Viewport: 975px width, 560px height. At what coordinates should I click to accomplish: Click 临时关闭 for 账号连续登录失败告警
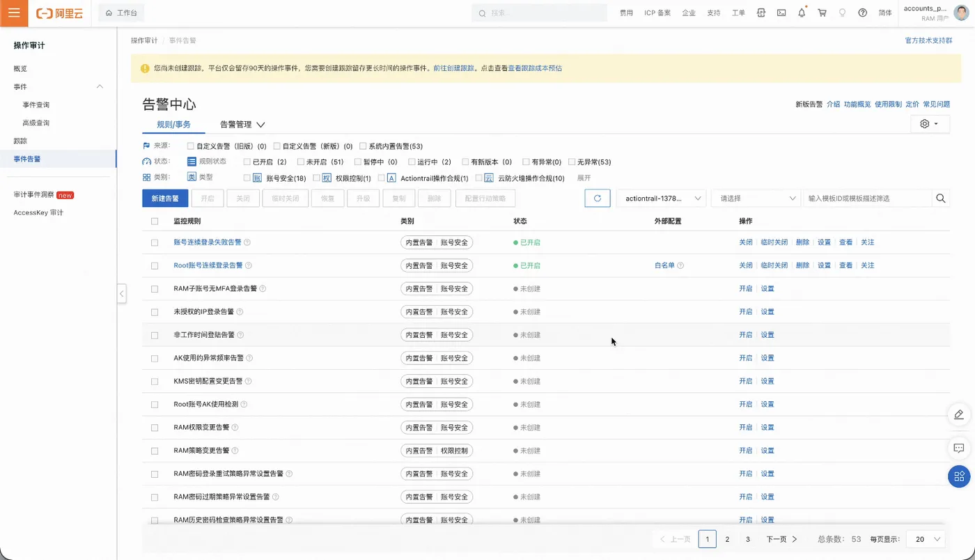[x=774, y=242]
